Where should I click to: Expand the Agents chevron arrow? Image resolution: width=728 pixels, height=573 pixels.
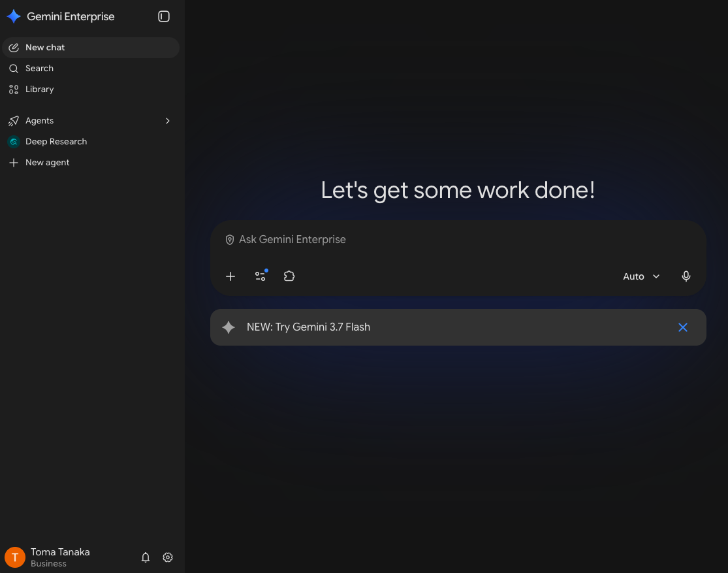coord(168,121)
